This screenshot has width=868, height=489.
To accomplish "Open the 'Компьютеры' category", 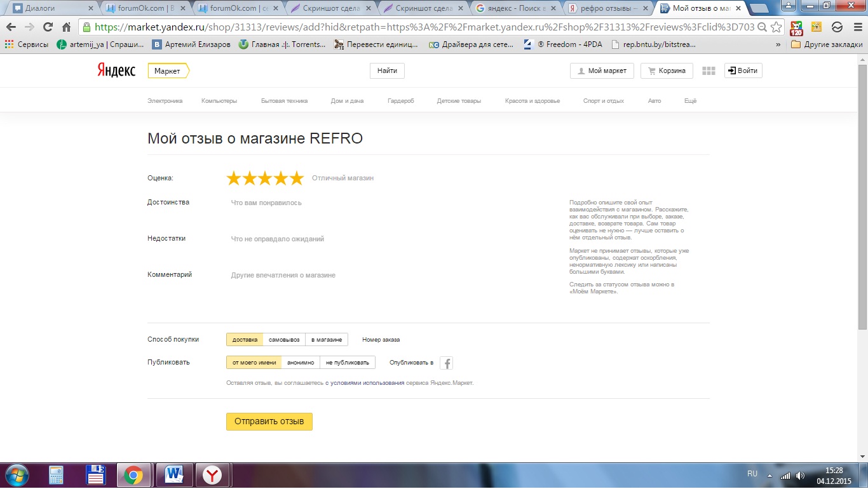I will pos(219,101).
